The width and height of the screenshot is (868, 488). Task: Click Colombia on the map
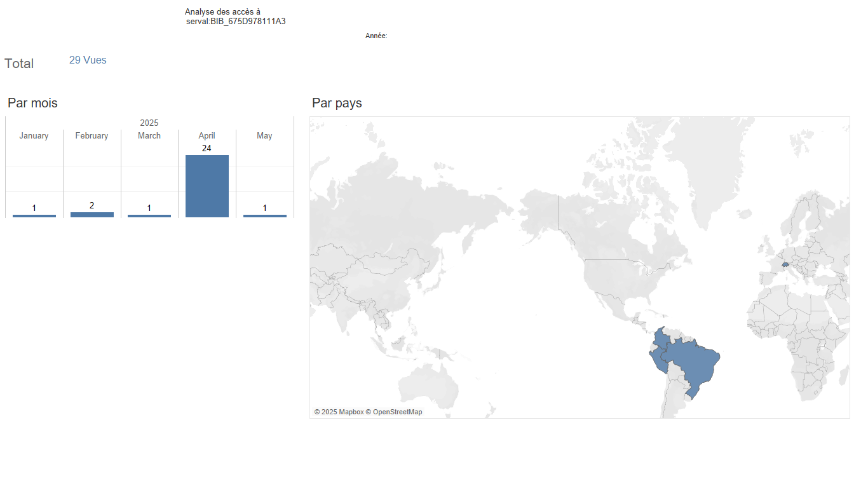pos(662,339)
